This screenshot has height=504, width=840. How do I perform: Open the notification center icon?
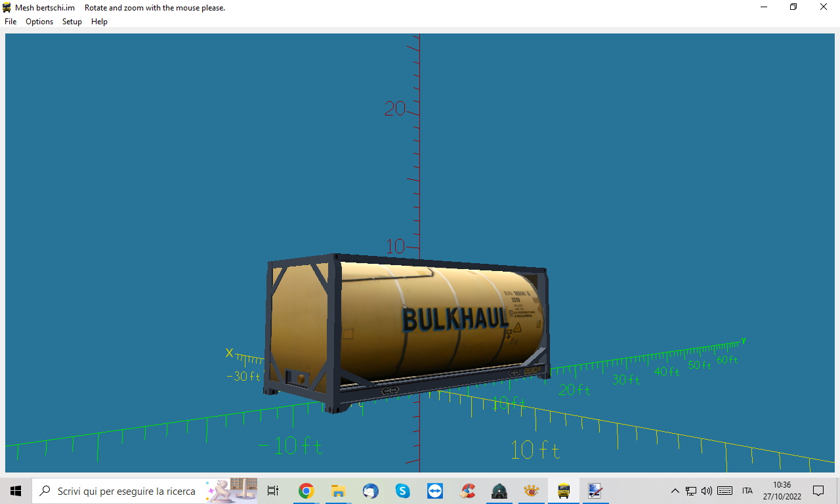coord(818,491)
